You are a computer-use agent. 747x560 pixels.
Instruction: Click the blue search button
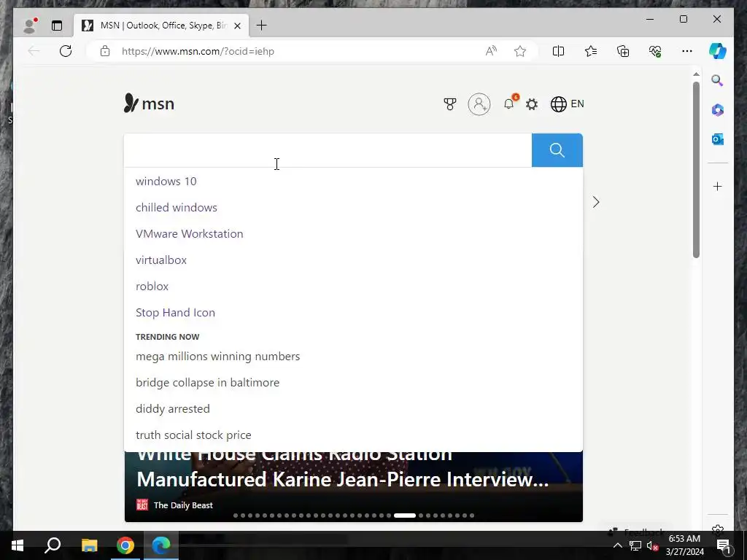[557, 150]
